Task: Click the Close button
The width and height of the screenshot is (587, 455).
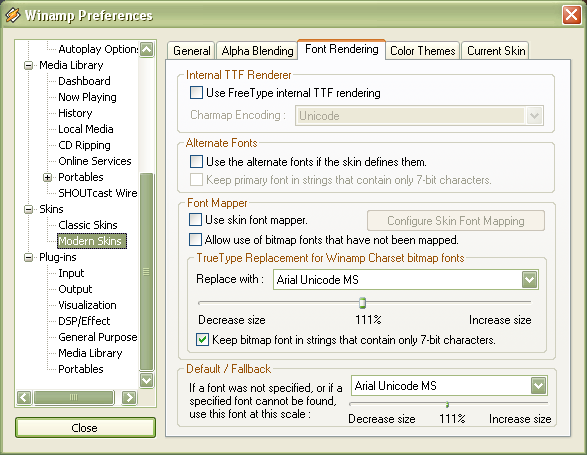Action: click(x=85, y=428)
